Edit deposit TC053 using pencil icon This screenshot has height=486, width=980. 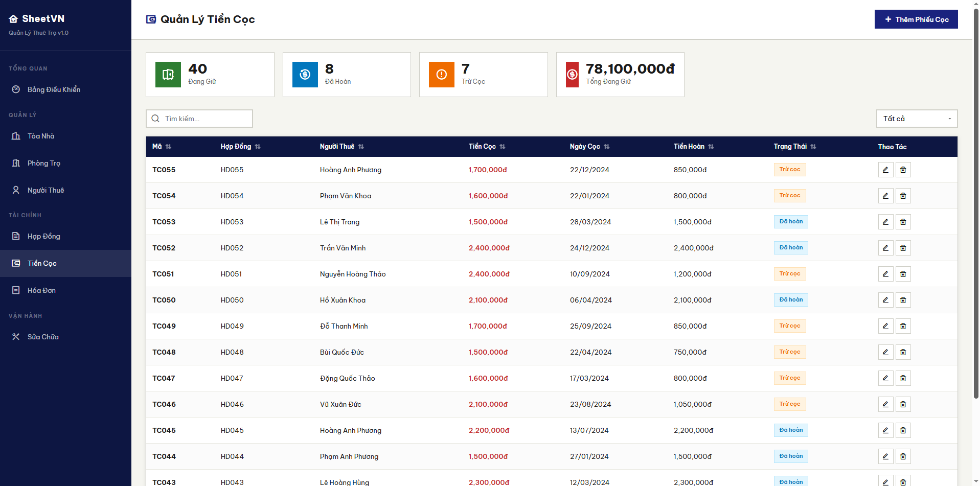[885, 222]
